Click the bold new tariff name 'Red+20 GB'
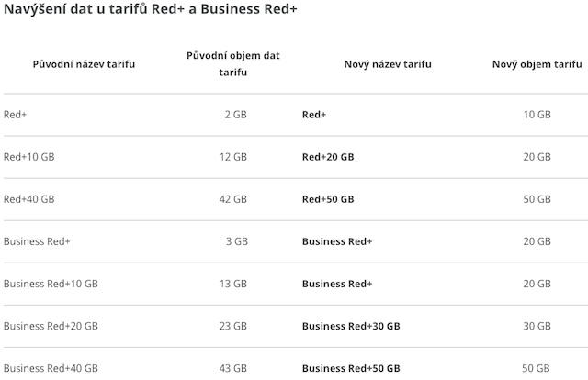This screenshot has height=380, width=588. click(327, 157)
